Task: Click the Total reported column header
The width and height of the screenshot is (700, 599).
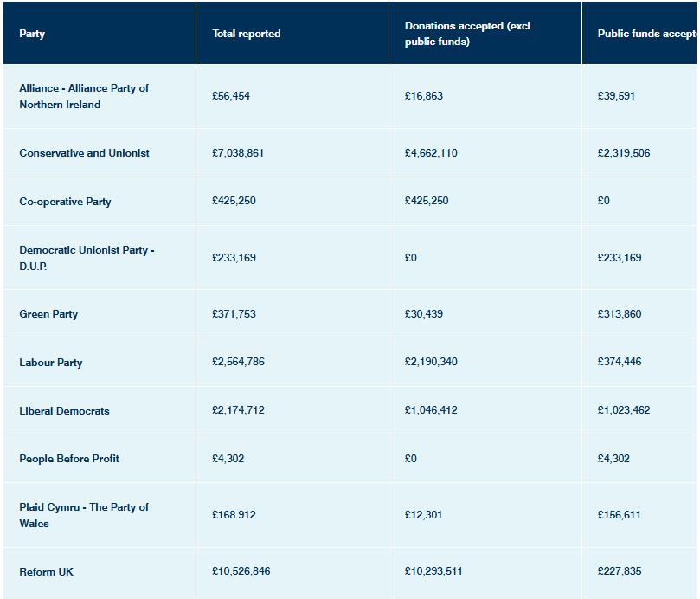Action: 247,34
